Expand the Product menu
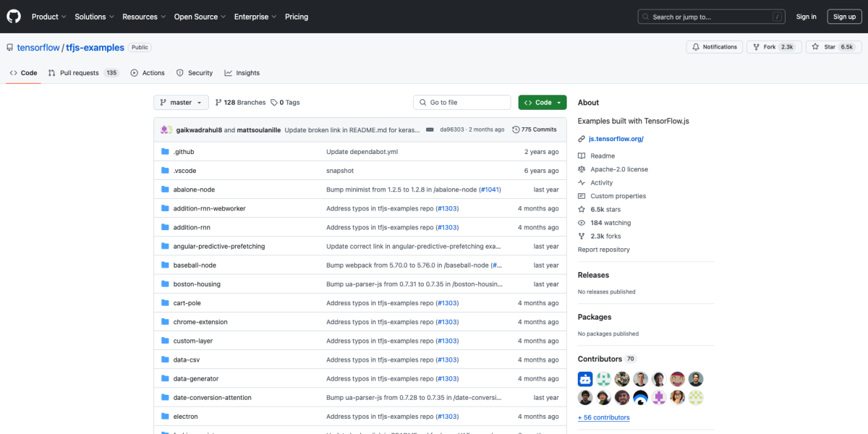This screenshot has height=434, width=868. tap(48, 17)
